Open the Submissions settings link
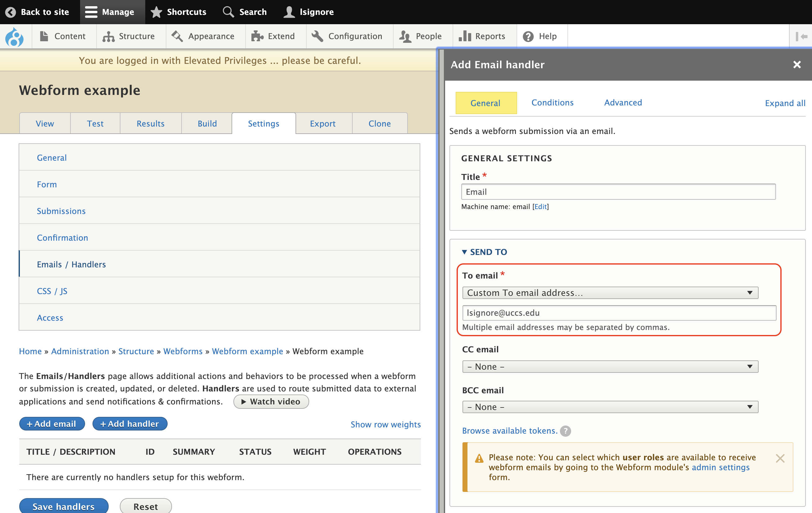The height and width of the screenshot is (513, 812). (61, 211)
